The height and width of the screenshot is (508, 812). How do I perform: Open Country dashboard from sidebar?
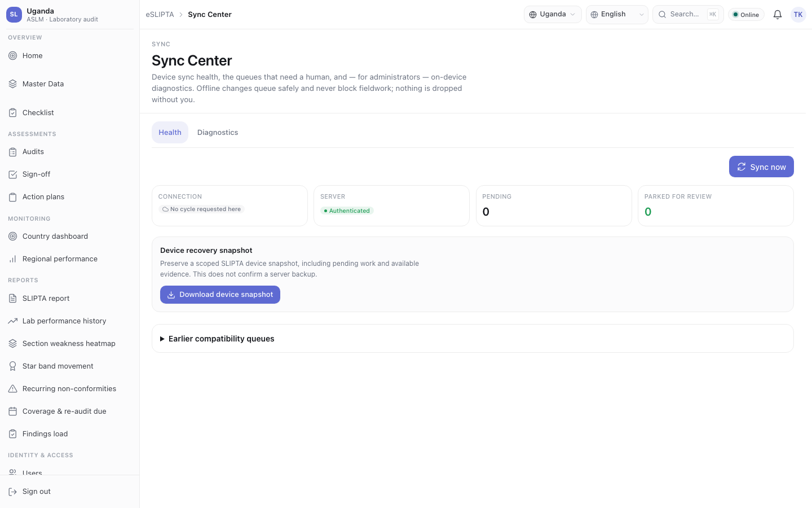coord(69,236)
